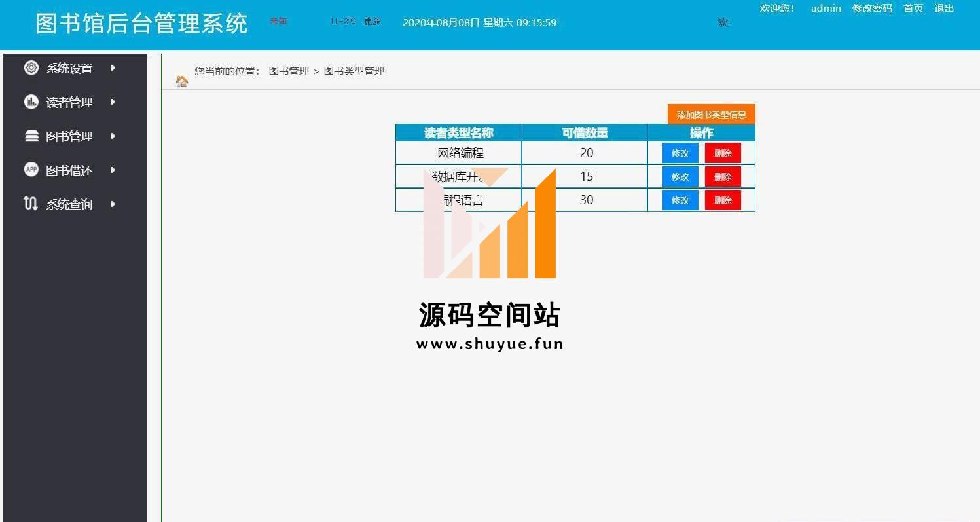The height and width of the screenshot is (522, 980).
Task: Expand the 读者管理 arrow
Action: click(113, 102)
